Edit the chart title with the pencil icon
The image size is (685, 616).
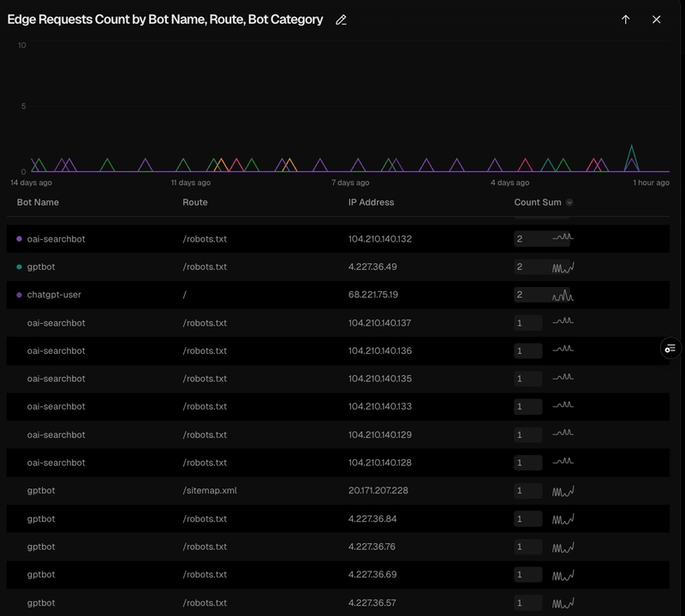coord(341,20)
